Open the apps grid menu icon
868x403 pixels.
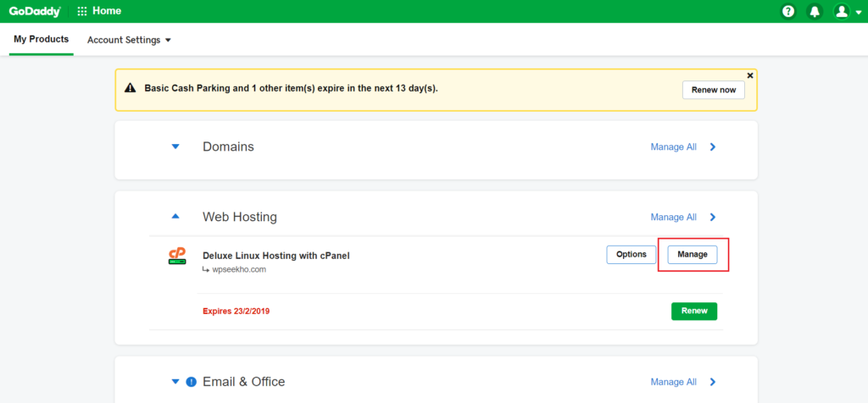click(82, 12)
